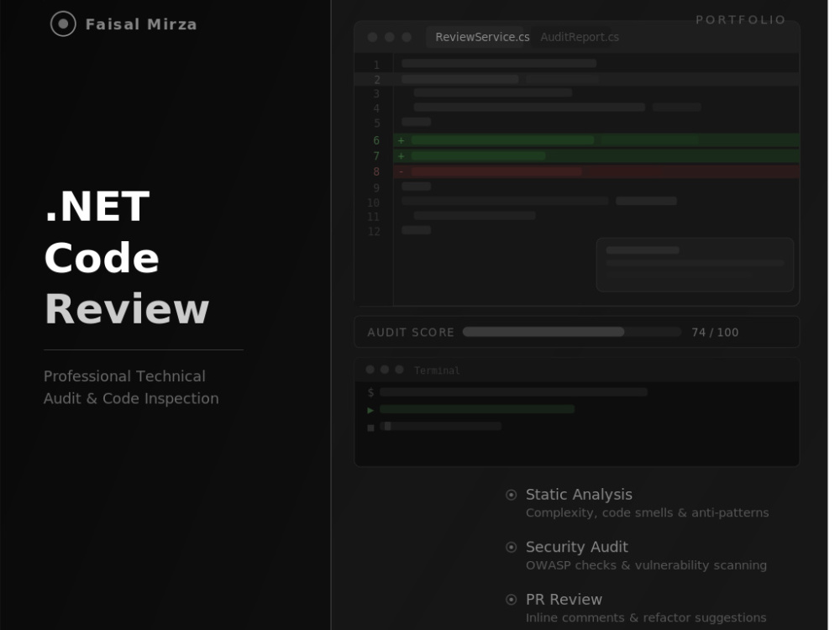This screenshot has width=840, height=630.
Task: Click the first window dot of Terminal
Action: pyautogui.click(x=370, y=370)
